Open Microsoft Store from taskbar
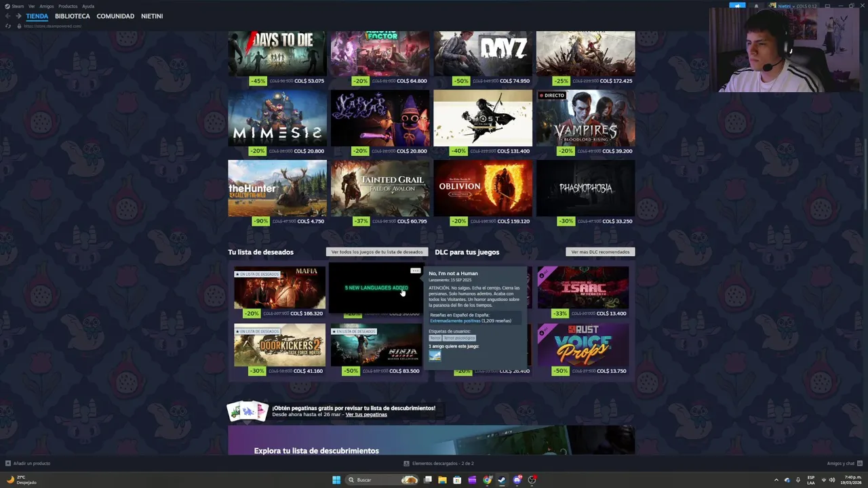This screenshot has width=868, height=488. (x=457, y=480)
